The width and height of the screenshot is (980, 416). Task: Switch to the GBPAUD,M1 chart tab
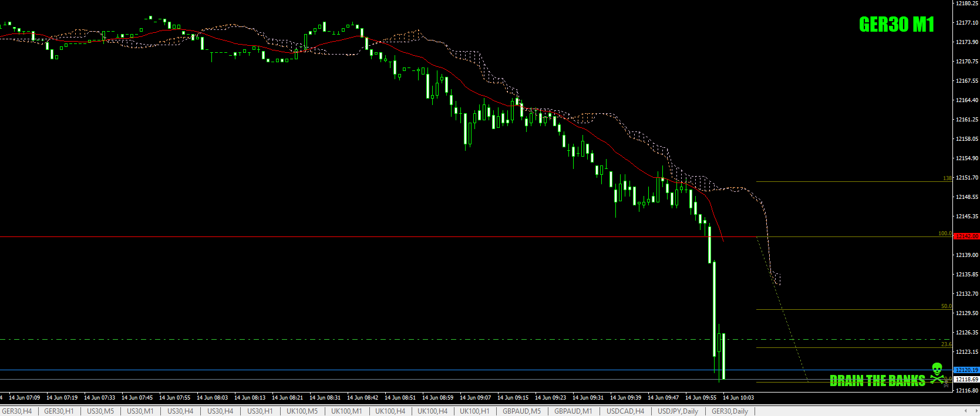pyautogui.click(x=574, y=411)
